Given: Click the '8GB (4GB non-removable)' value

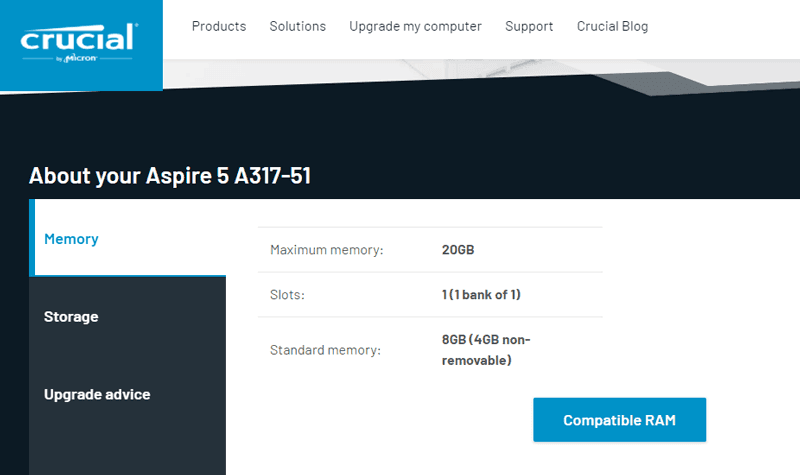Looking at the screenshot, I should click(486, 350).
